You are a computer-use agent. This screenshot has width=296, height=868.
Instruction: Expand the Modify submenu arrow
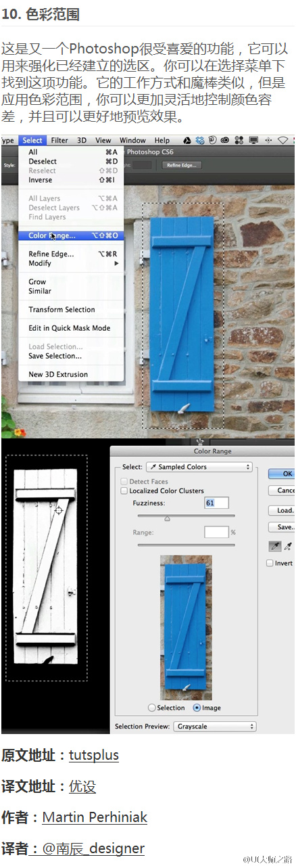coord(116,263)
